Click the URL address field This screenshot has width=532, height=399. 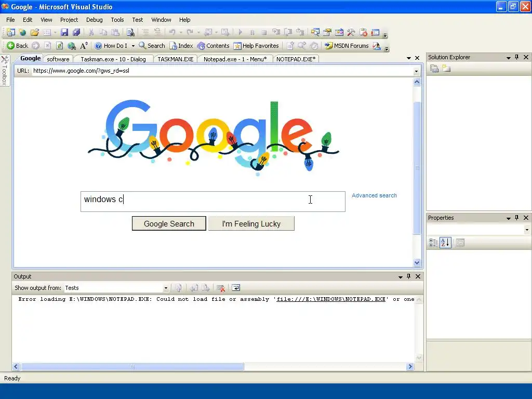[x=222, y=71]
